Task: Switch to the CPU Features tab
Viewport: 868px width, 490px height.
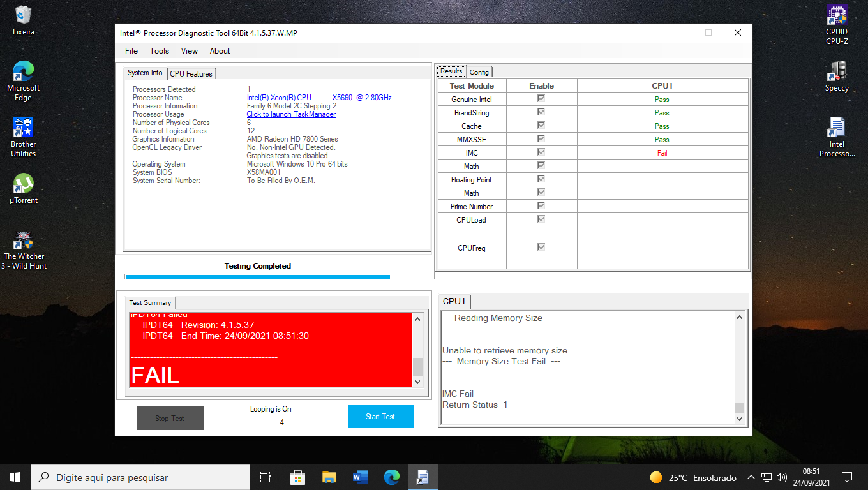Action: tap(191, 74)
